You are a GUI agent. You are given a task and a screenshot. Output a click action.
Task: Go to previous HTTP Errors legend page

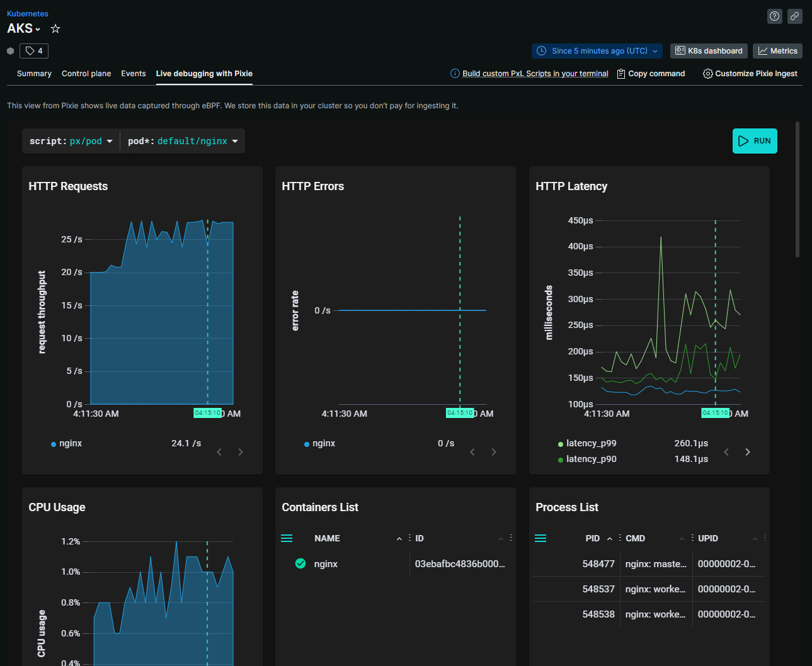click(x=472, y=452)
